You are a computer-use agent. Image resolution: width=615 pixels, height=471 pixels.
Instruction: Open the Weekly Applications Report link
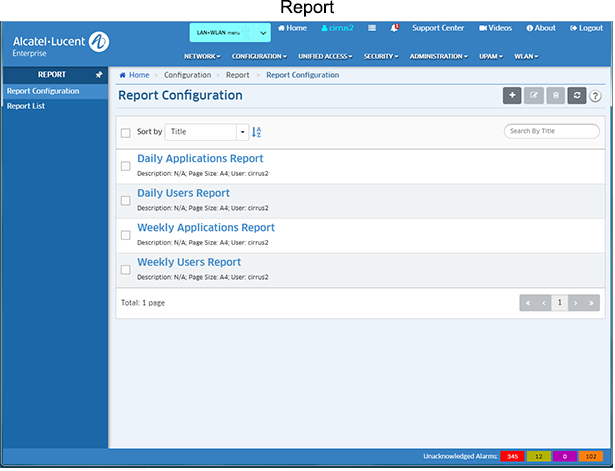[x=205, y=228]
